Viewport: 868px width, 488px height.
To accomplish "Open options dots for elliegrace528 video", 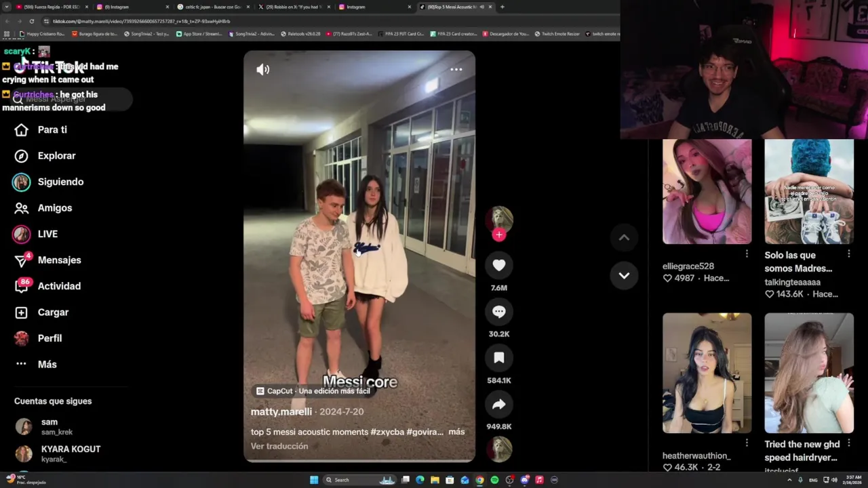I will [747, 253].
